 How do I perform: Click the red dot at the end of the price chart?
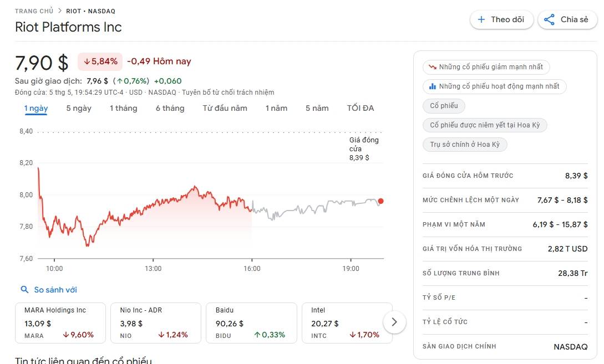coord(380,201)
